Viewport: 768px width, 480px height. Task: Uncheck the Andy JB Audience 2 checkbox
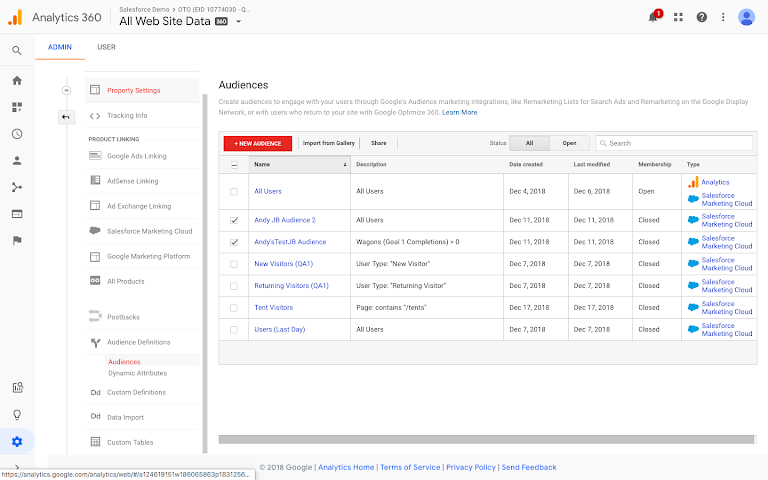point(234,220)
